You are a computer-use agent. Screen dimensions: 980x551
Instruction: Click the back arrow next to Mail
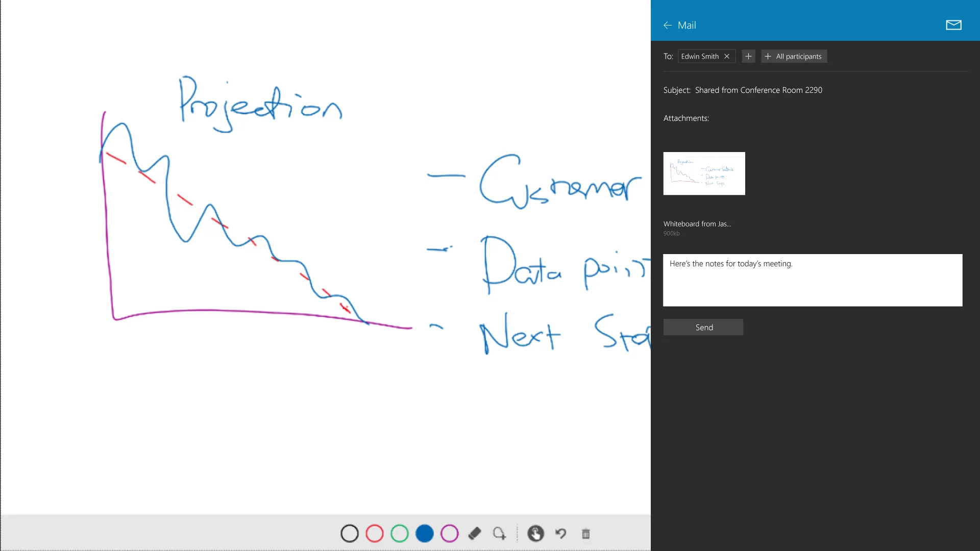click(667, 25)
